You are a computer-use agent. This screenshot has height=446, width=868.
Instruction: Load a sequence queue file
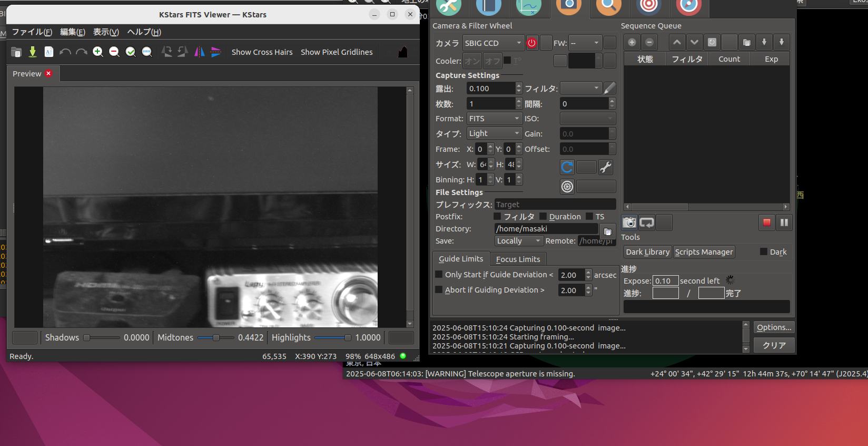pos(747,42)
